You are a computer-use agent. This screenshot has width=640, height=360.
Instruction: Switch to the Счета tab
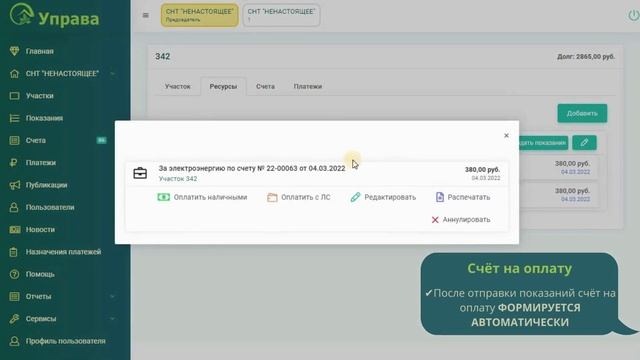[265, 87]
